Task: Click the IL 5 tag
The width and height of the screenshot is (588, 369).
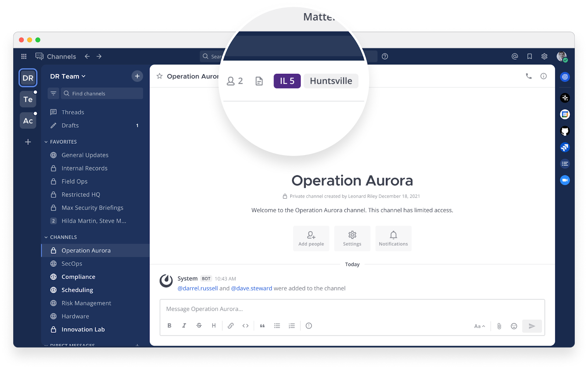Action: [287, 81]
